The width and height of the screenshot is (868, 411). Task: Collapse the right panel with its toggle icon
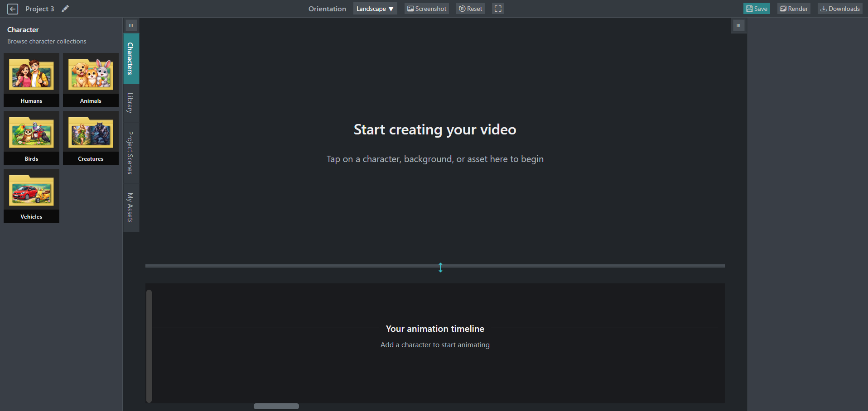tap(738, 25)
